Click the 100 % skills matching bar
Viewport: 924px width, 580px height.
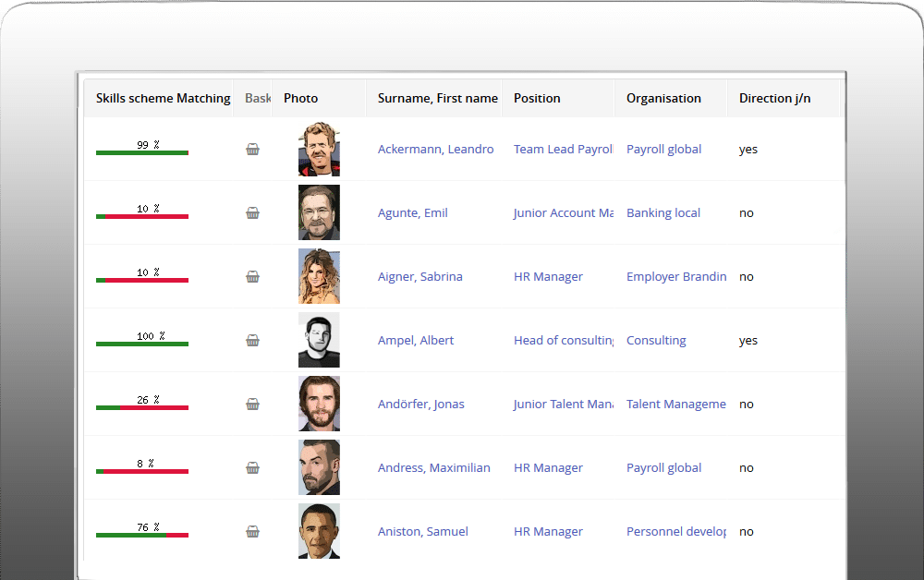pos(142,344)
